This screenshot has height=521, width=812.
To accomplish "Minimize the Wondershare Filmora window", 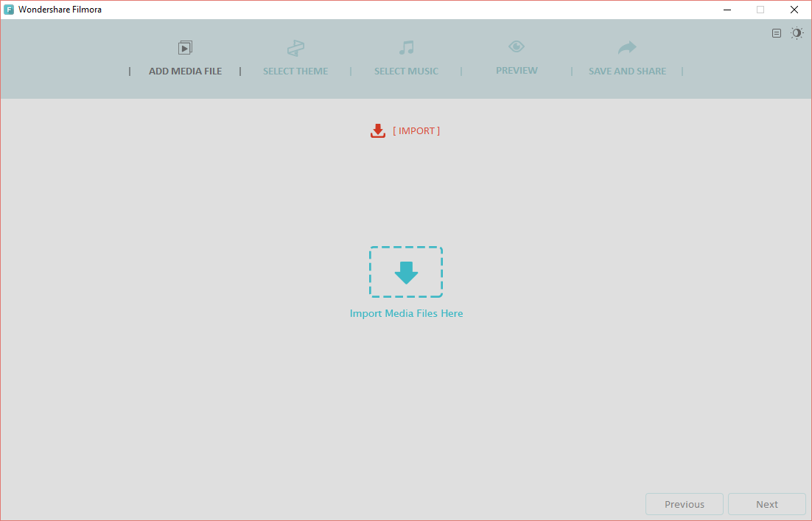I will tap(727, 10).
